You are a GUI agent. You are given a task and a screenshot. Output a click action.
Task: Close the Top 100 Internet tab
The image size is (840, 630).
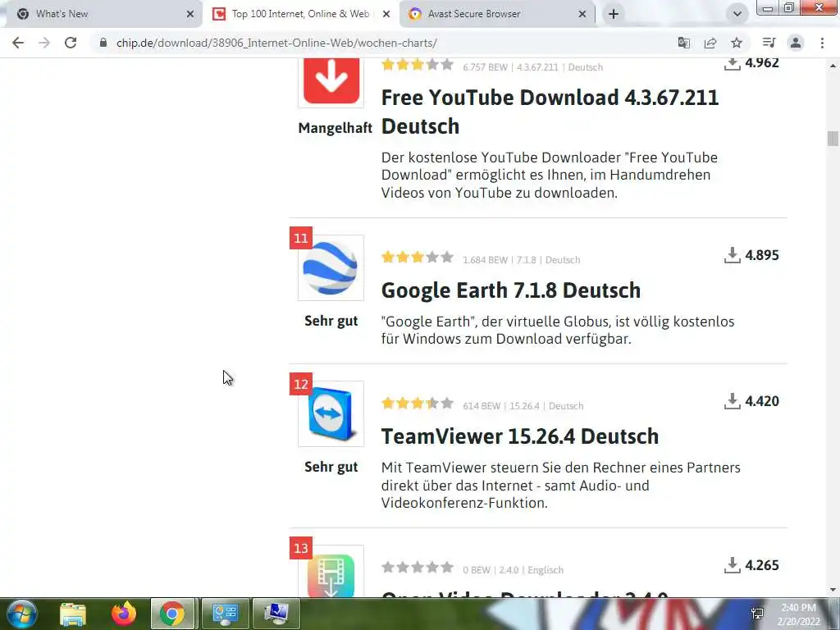(386, 15)
